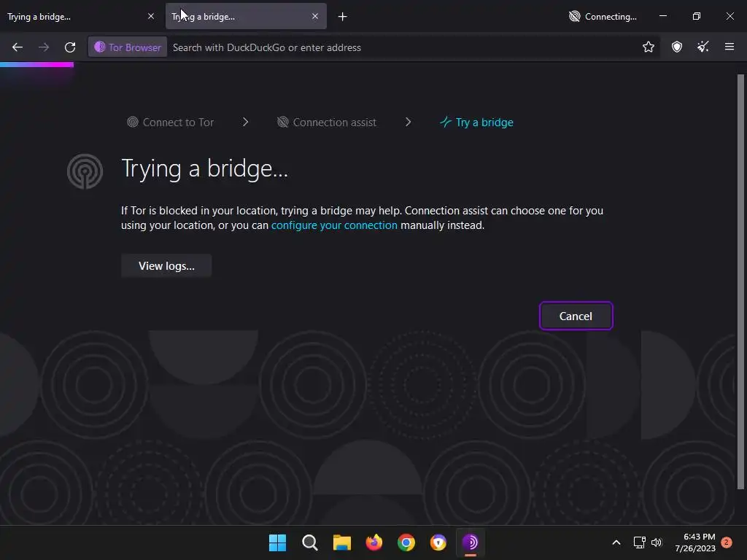Select the second Trying a bridge tab
The height and width of the screenshot is (560, 747).
[x=246, y=17]
